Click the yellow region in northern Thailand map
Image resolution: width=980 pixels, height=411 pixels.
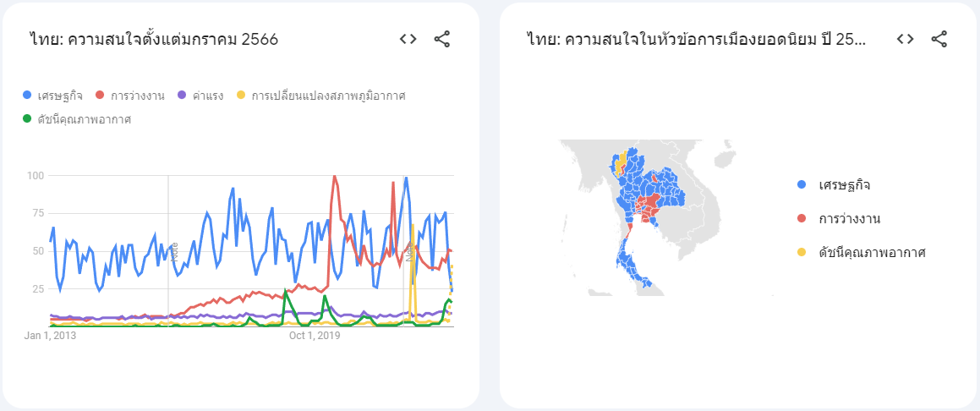[x=620, y=164]
